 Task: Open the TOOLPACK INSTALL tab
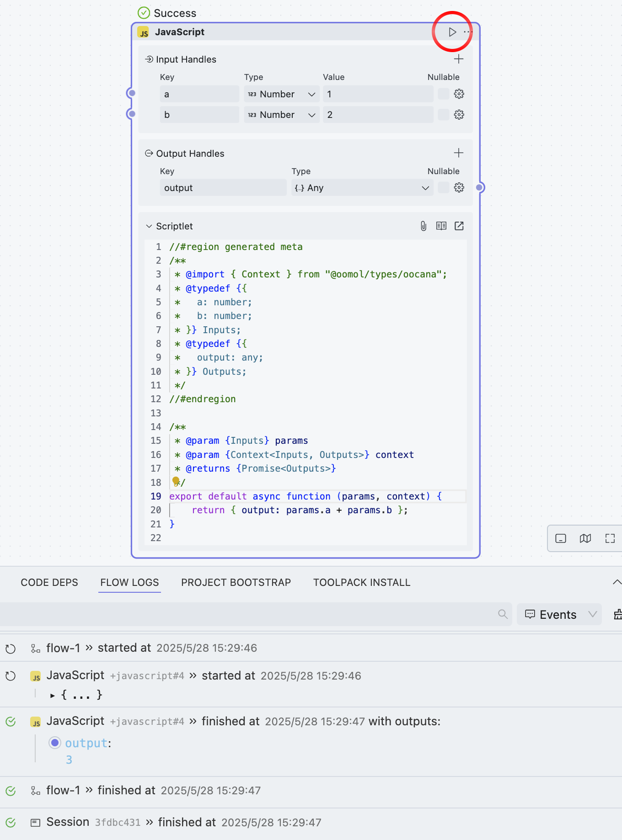tap(361, 583)
